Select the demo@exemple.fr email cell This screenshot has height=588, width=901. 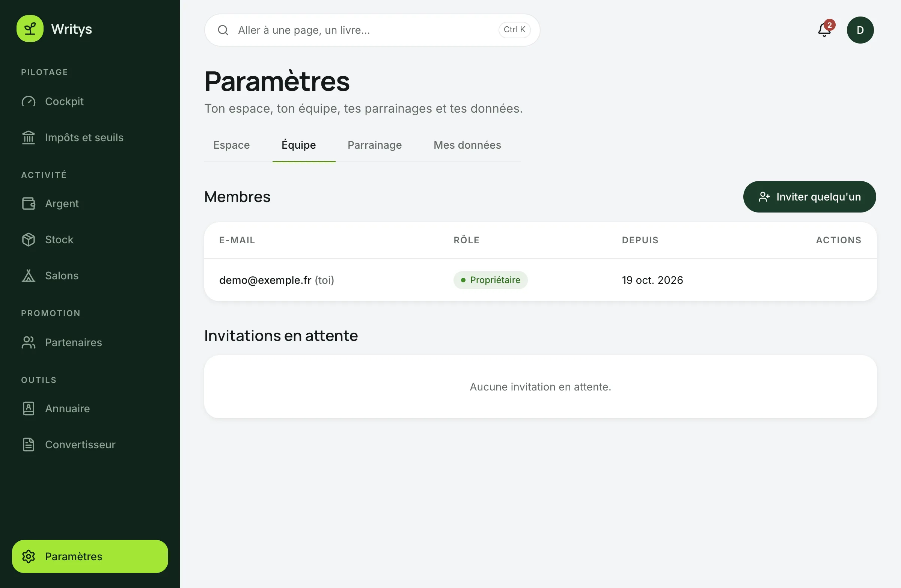tap(276, 280)
